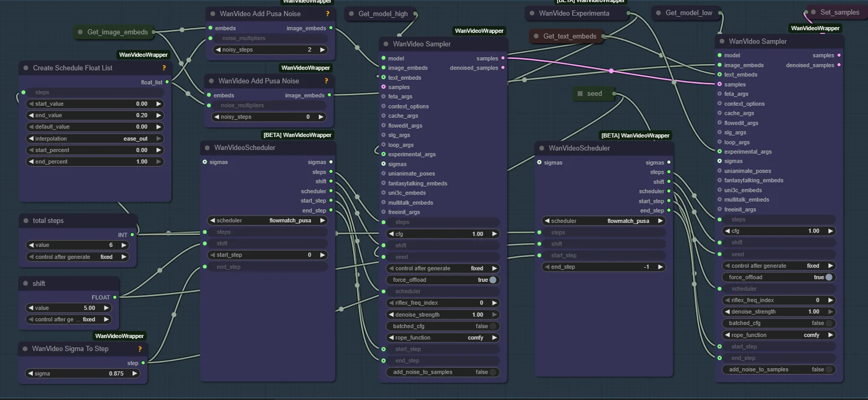The width and height of the screenshot is (868, 400).
Task: Collapse the Get_text_embeds node dot
Action: [536, 36]
